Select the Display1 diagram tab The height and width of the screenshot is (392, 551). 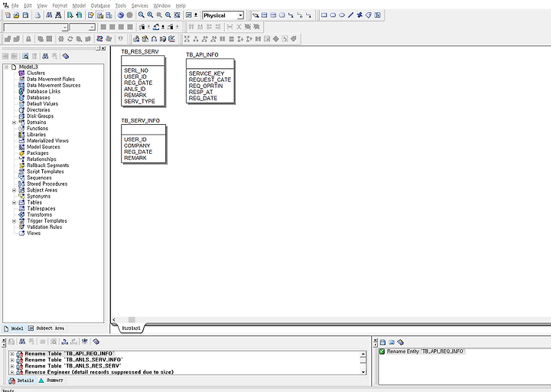pyautogui.click(x=131, y=328)
